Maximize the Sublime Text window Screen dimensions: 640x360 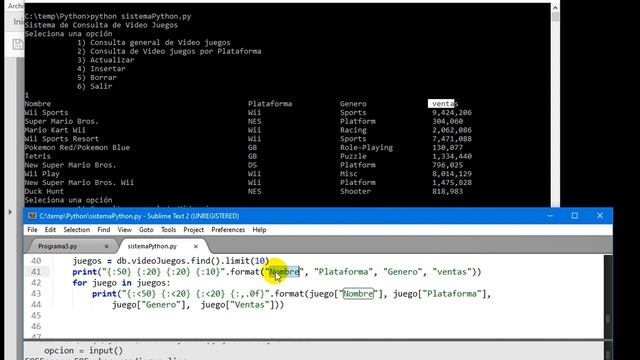(575, 216)
